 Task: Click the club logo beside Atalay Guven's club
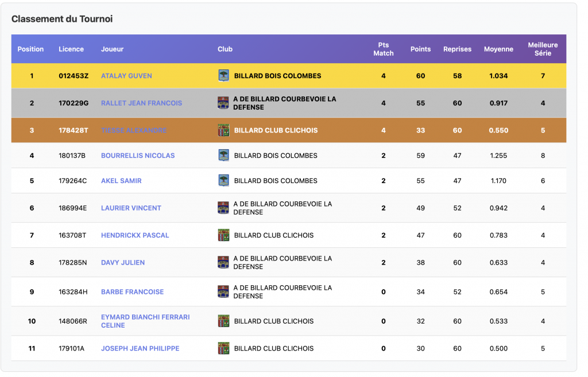click(223, 76)
